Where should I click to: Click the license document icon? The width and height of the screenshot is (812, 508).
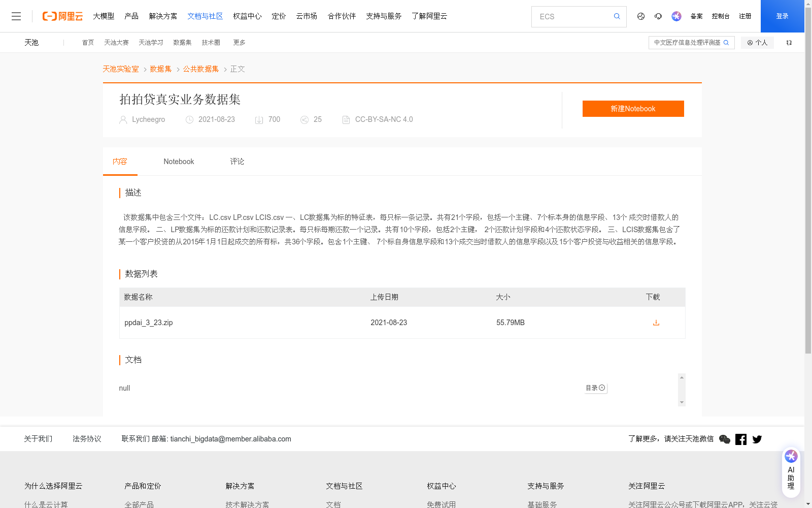(x=346, y=120)
